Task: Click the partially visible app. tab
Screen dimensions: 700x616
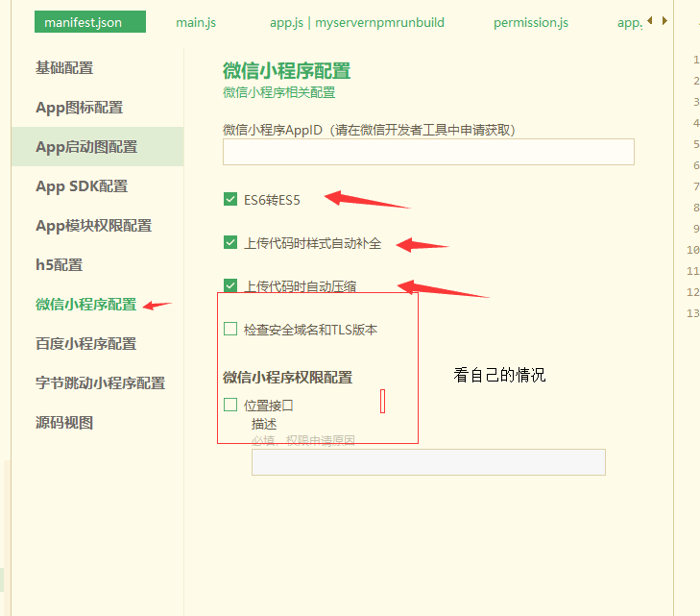Action: [x=630, y=22]
